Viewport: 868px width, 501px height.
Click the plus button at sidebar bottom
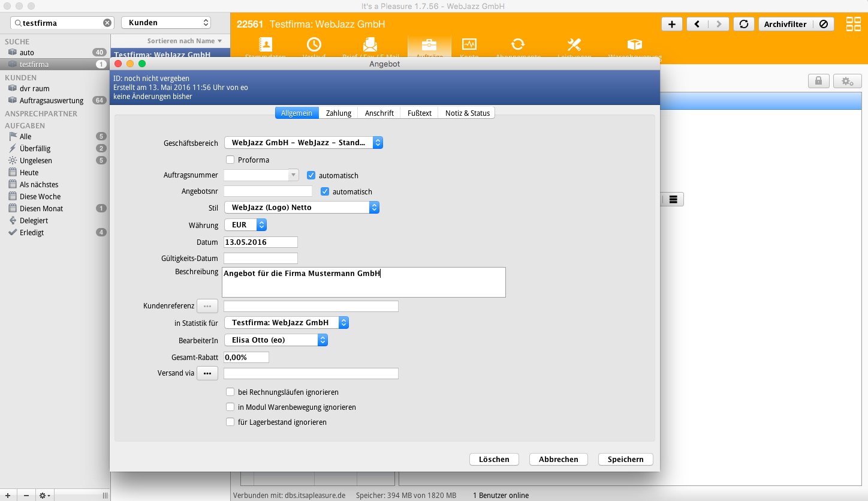tap(8, 496)
